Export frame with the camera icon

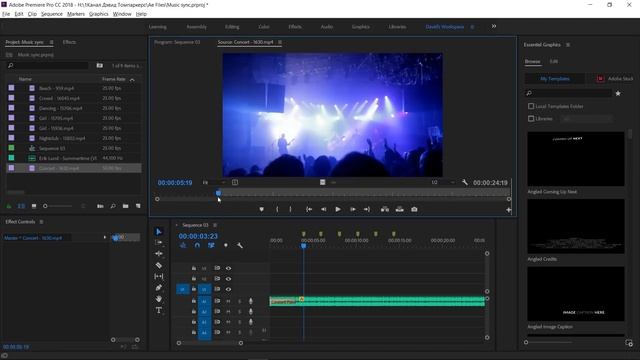coord(414,209)
